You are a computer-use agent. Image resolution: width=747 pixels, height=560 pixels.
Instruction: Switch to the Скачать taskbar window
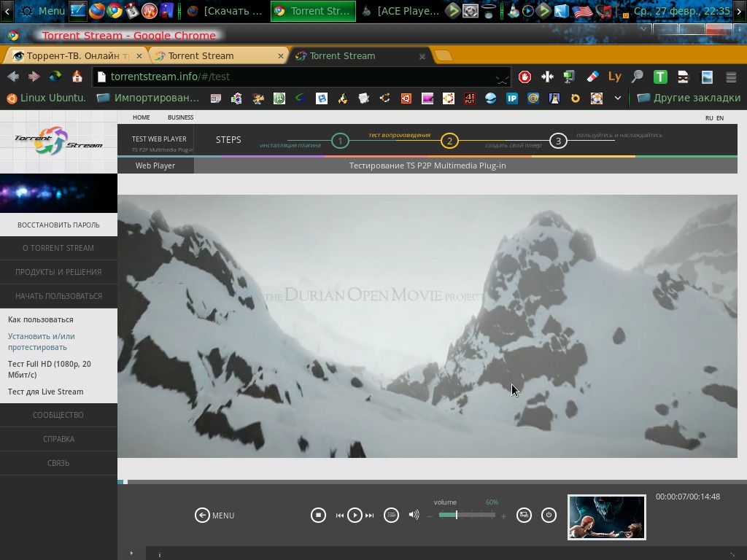(226, 11)
